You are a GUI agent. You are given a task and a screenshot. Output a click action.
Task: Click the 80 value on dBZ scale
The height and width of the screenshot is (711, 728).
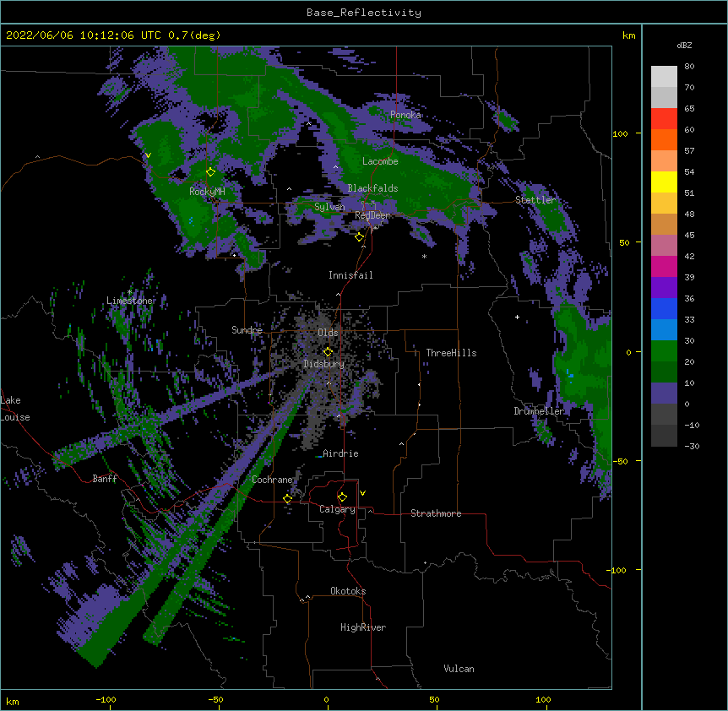tap(689, 67)
